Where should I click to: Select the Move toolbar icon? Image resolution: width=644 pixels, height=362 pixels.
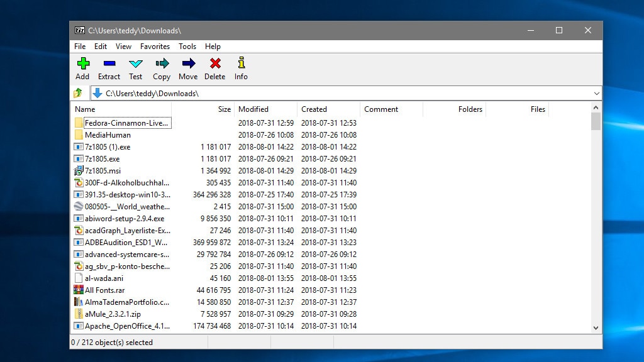pos(188,65)
